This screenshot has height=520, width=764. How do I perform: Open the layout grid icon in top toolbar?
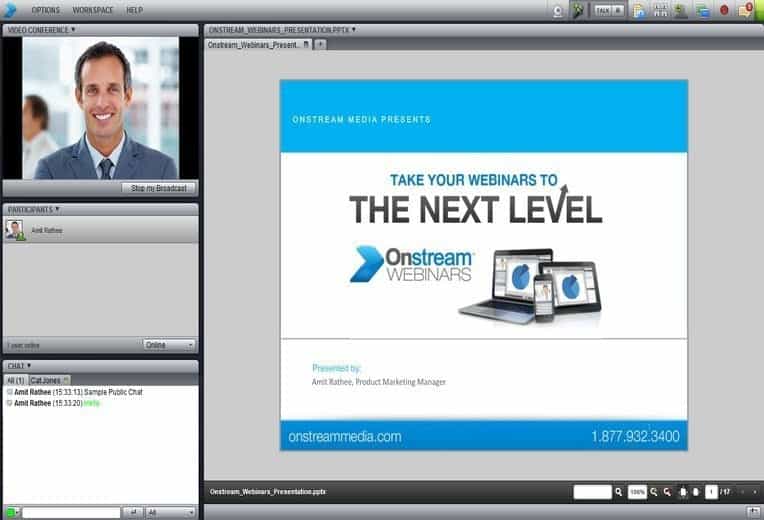pyautogui.click(x=660, y=11)
